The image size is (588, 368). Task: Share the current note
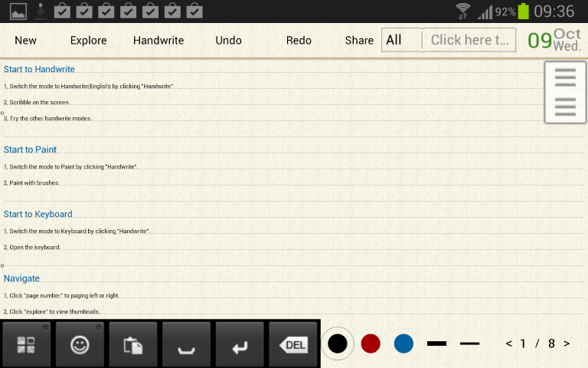(359, 40)
